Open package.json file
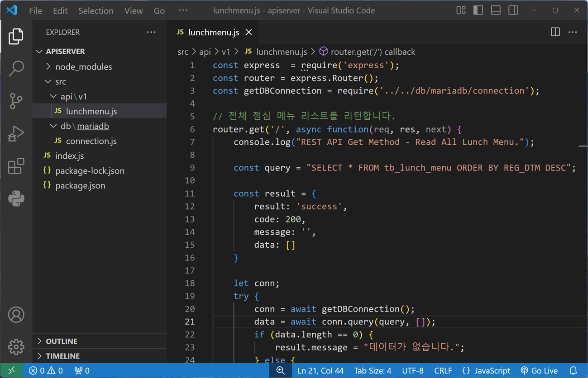 pyautogui.click(x=100, y=185)
